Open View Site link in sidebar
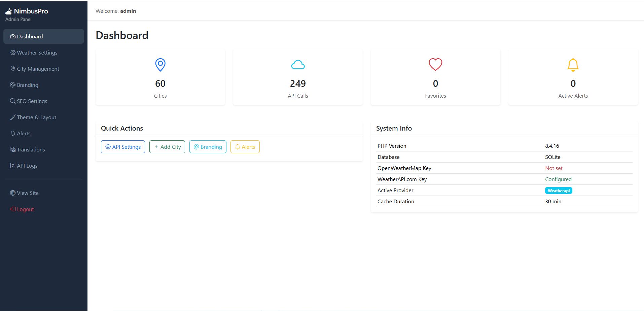The width and height of the screenshot is (644, 311). pyautogui.click(x=44, y=193)
